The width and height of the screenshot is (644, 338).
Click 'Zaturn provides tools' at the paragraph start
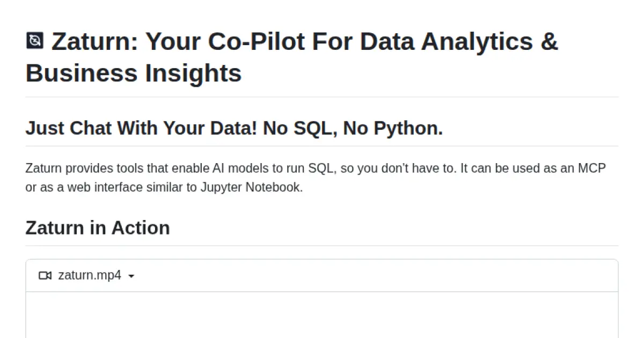(75, 168)
